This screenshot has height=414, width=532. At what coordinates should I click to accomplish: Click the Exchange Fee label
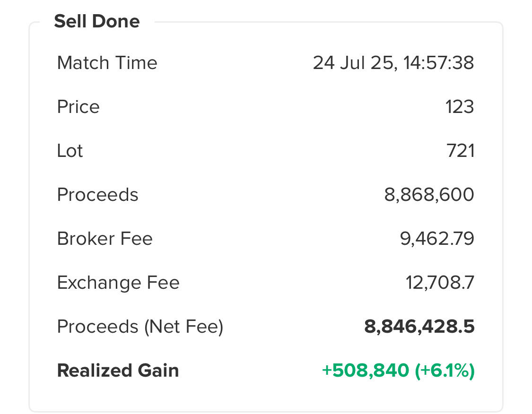coord(118,283)
